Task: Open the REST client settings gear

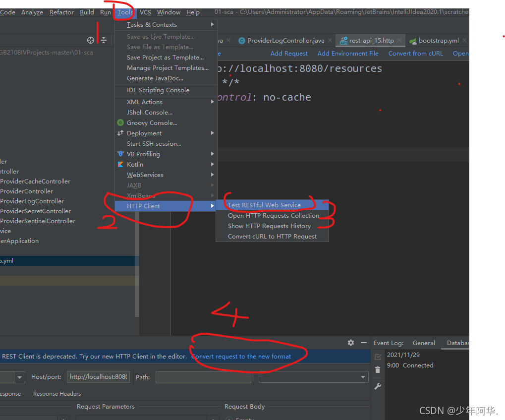Action: tap(351, 343)
